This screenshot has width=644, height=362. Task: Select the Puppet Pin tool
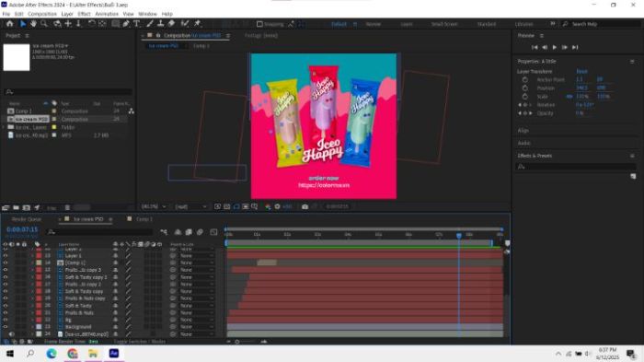pos(198,24)
